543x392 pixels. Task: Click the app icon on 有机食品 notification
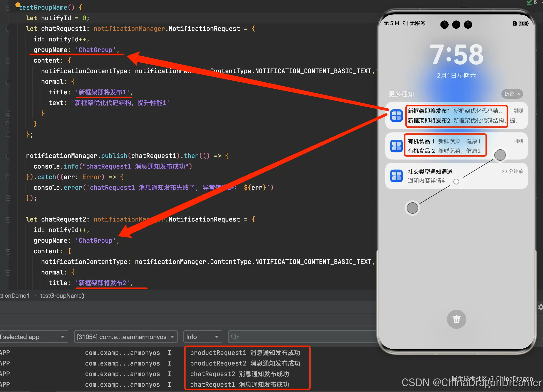pyautogui.click(x=396, y=146)
